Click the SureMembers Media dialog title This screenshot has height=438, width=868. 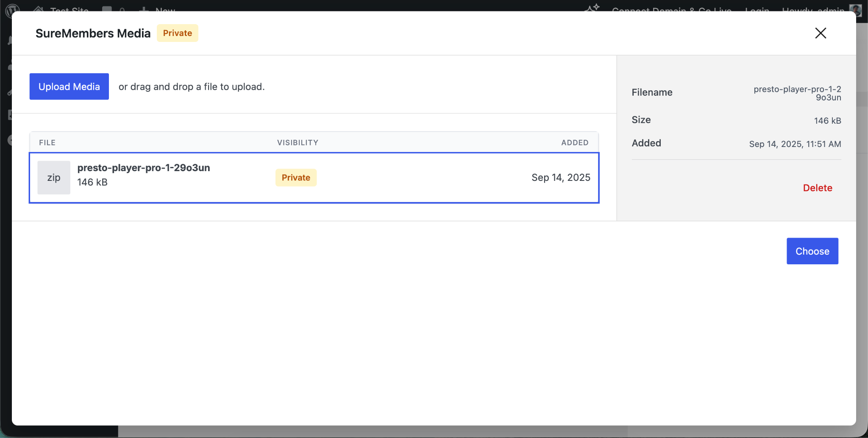coord(93,33)
